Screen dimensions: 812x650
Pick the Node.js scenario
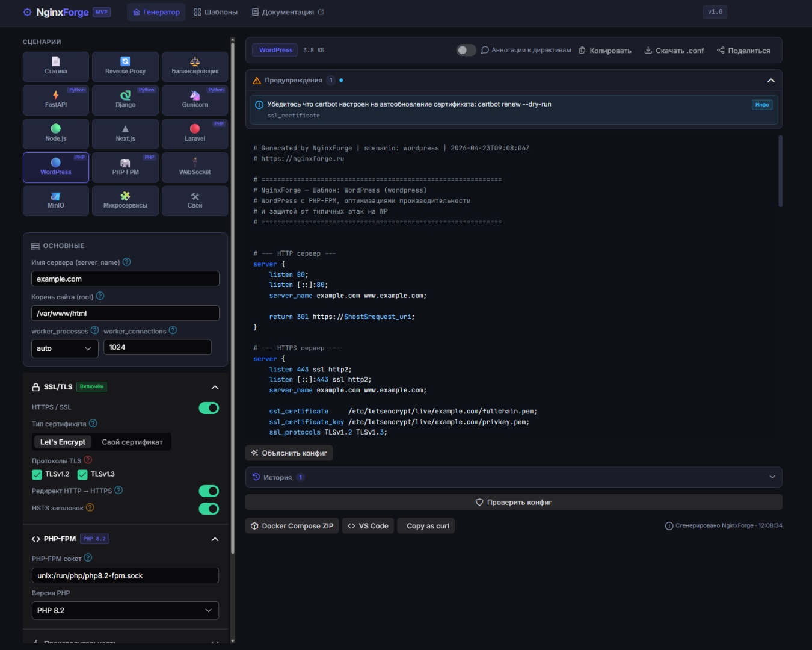tap(56, 134)
